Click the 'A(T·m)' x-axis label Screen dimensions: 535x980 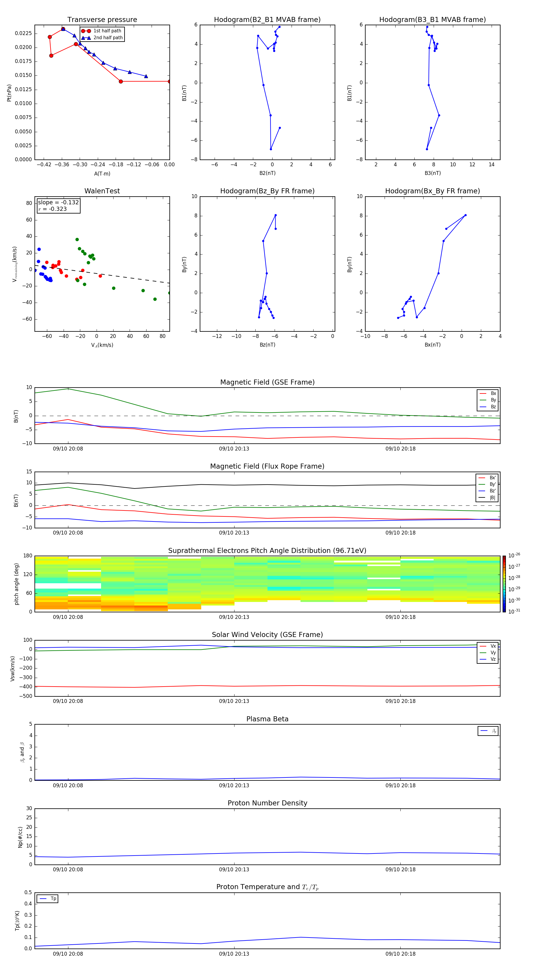click(102, 173)
